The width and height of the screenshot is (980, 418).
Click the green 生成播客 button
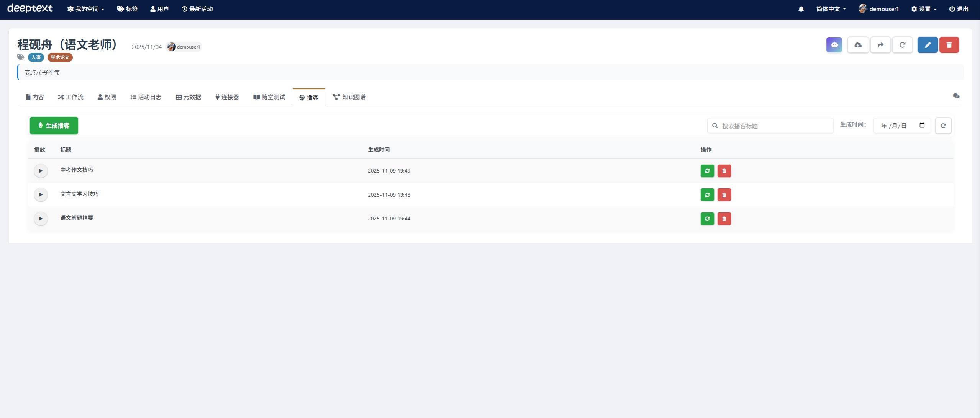pyautogui.click(x=54, y=126)
